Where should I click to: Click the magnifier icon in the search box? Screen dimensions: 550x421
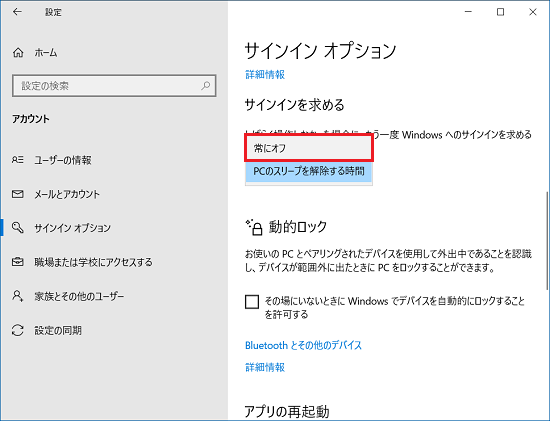point(206,85)
